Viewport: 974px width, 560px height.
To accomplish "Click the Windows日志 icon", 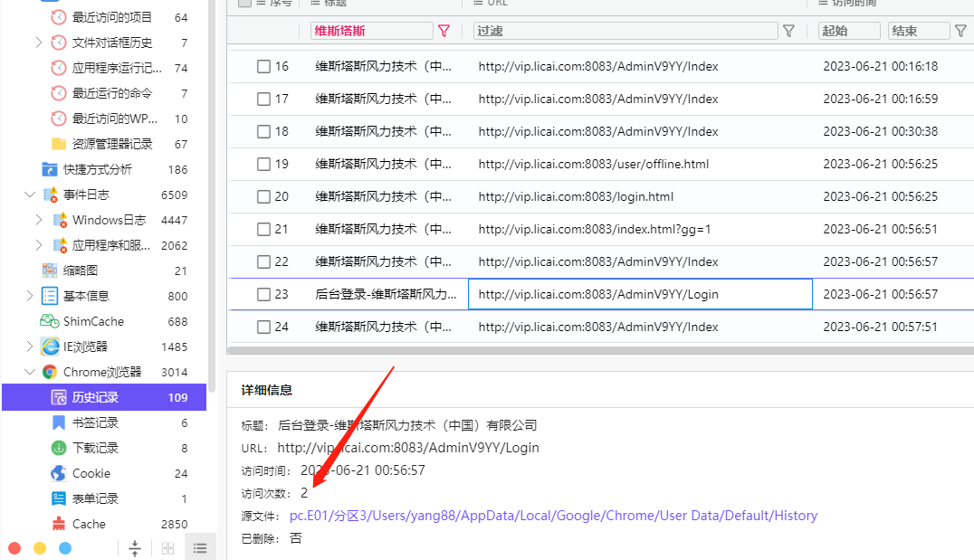I will (60, 220).
